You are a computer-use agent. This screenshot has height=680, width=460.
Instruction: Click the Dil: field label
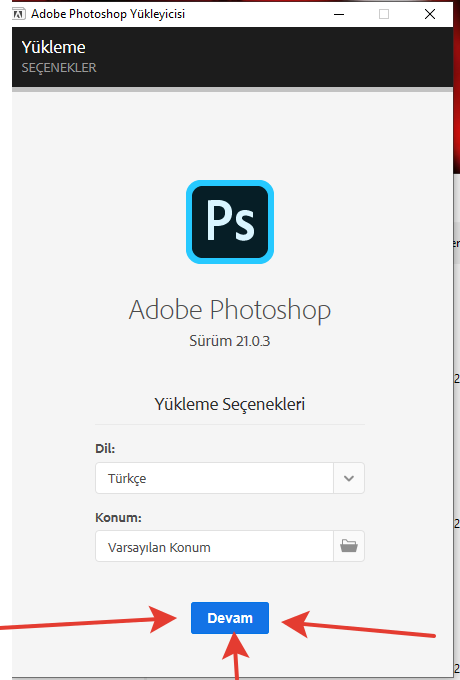[x=105, y=448]
